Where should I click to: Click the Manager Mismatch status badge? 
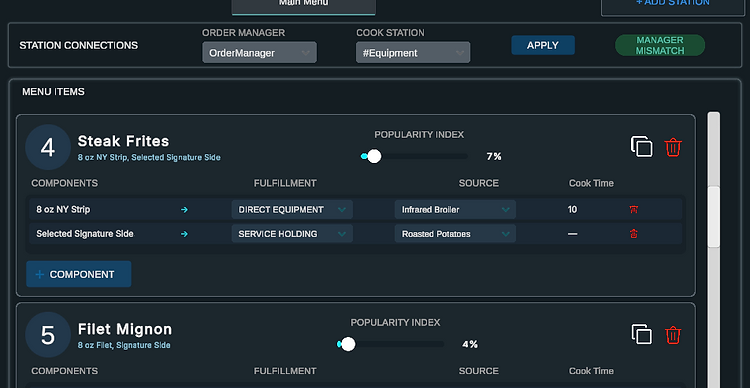click(x=660, y=45)
